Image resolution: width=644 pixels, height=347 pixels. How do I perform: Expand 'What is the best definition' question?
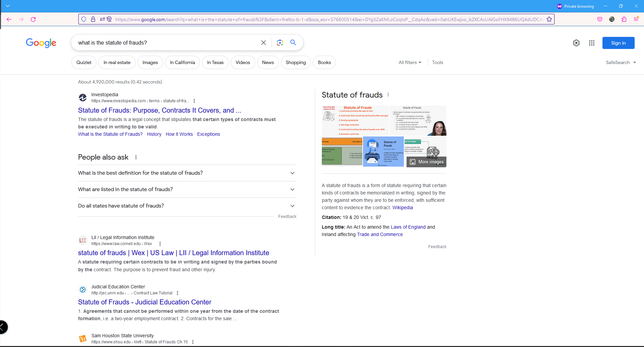click(187, 173)
